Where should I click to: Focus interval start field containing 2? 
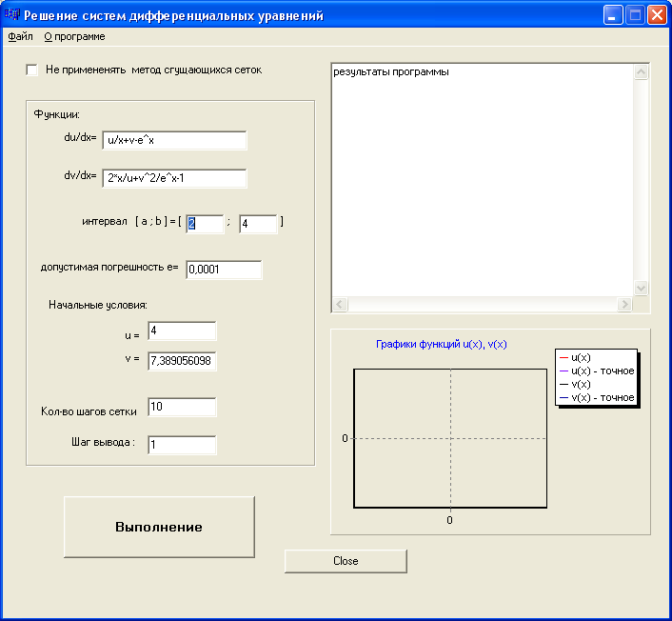(x=205, y=224)
